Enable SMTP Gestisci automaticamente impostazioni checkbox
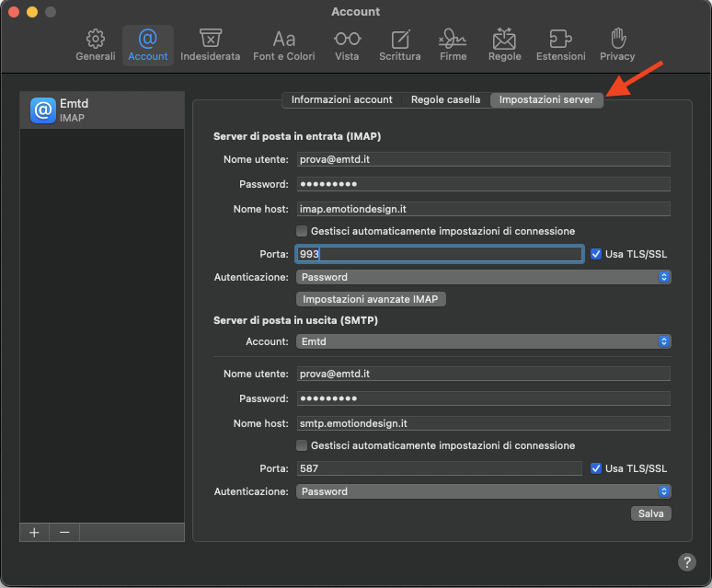The height and width of the screenshot is (588, 712). point(302,445)
